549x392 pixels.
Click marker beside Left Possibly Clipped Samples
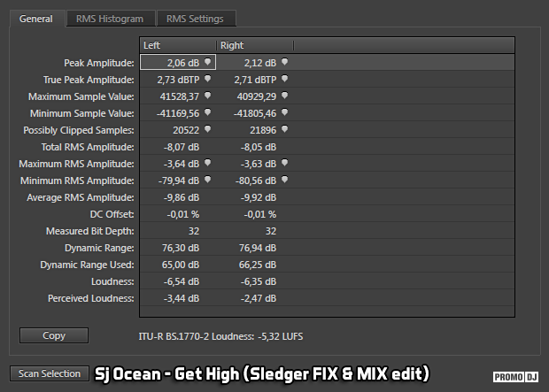tap(207, 129)
